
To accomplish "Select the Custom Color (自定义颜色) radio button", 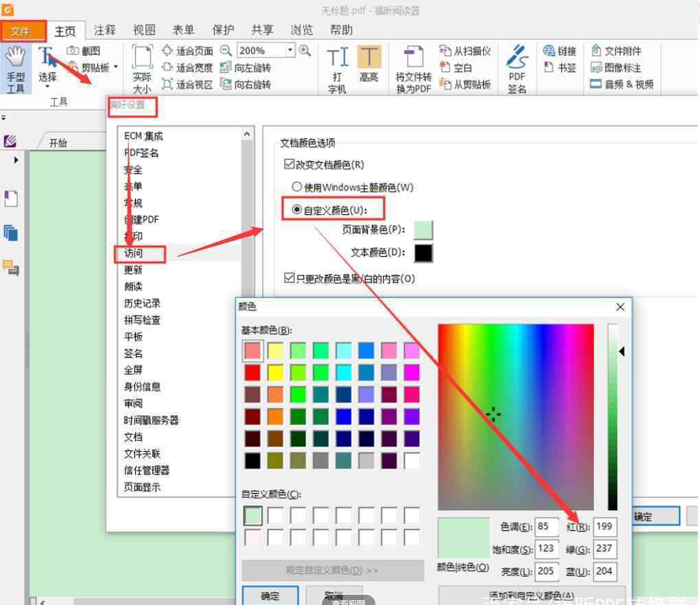I will (x=297, y=209).
